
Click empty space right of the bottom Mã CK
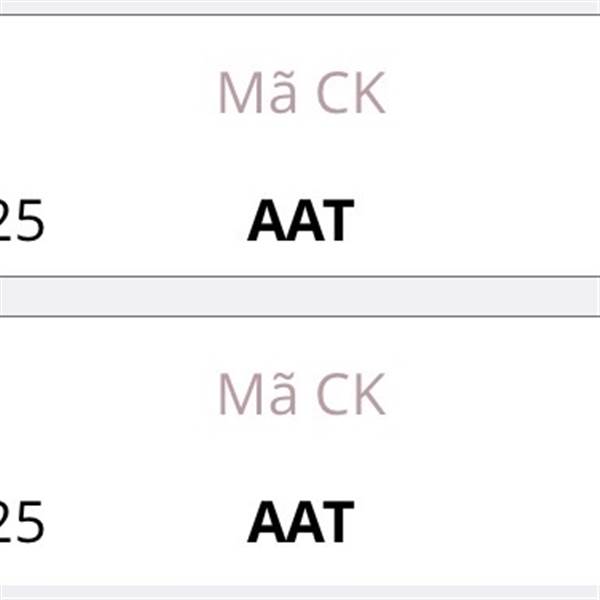click(x=490, y=395)
